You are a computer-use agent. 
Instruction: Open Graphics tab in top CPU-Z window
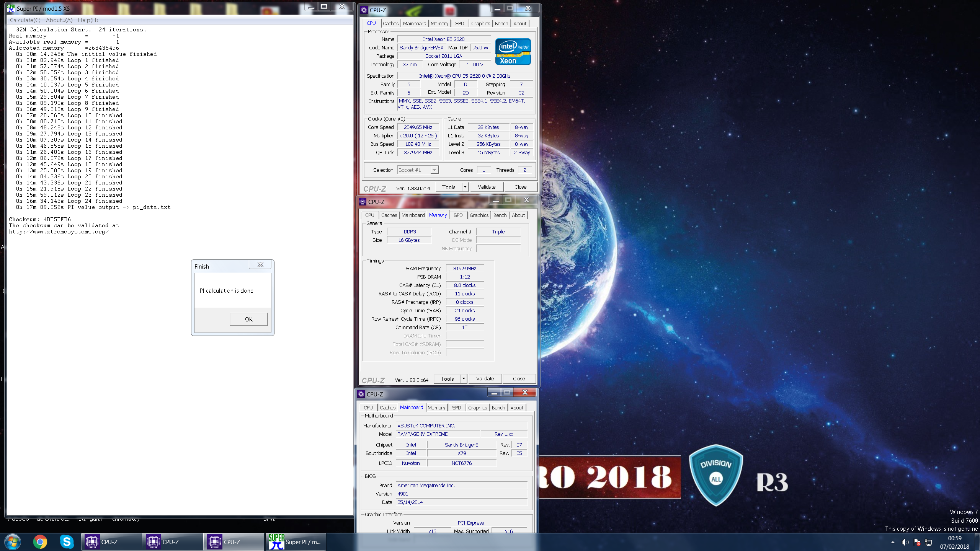(x=480, y=23)
